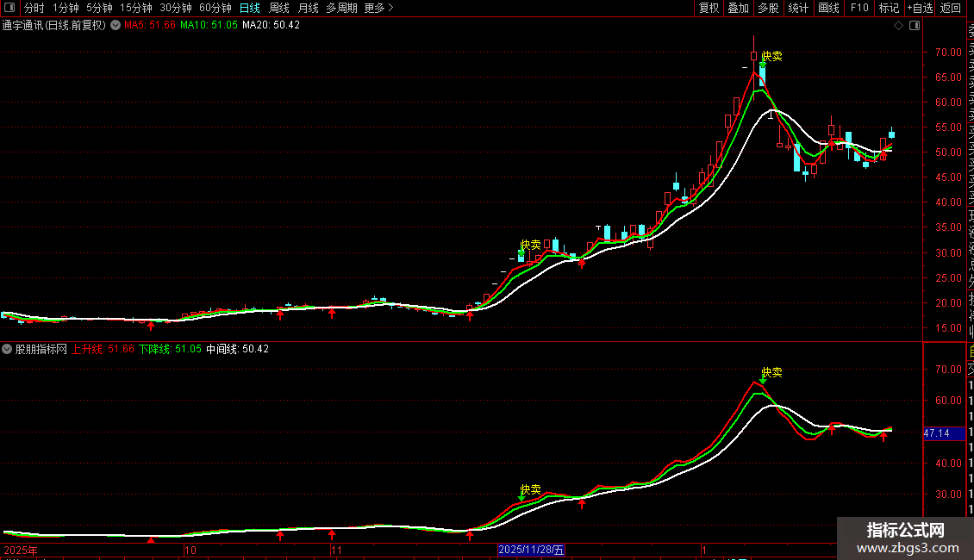Click the 47.14 price cursor label

click(944, 433)
